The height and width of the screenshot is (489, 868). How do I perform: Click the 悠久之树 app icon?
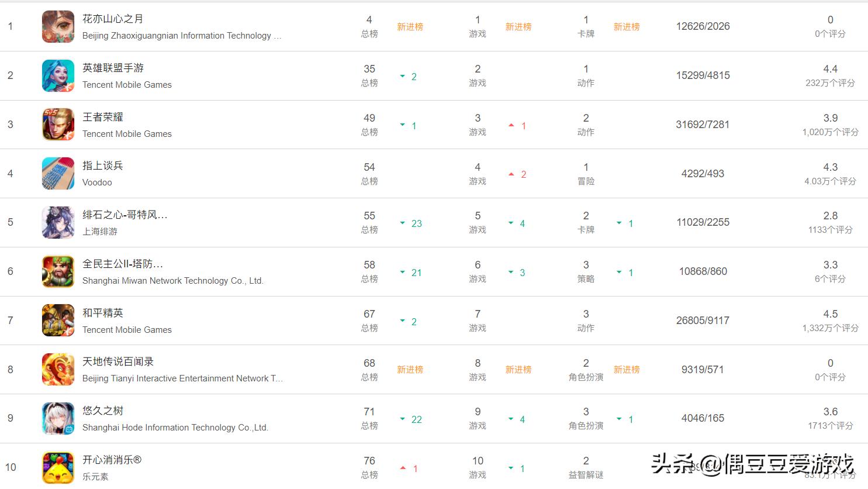click(57, 418)
